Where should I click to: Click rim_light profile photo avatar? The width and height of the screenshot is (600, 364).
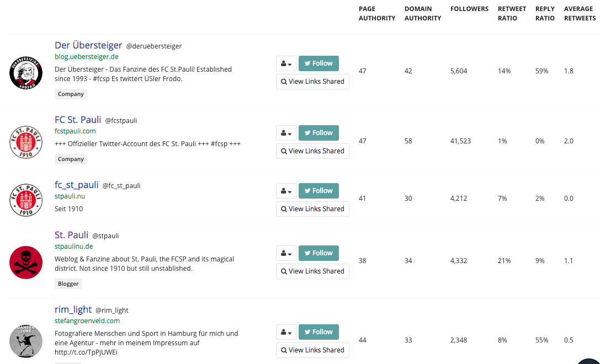(x=26, y=341)
